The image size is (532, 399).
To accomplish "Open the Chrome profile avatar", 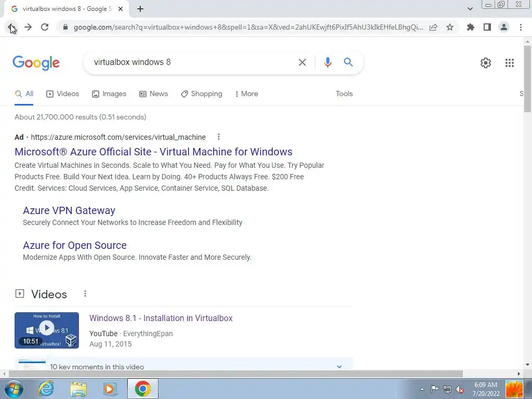I will pos(504,27).
